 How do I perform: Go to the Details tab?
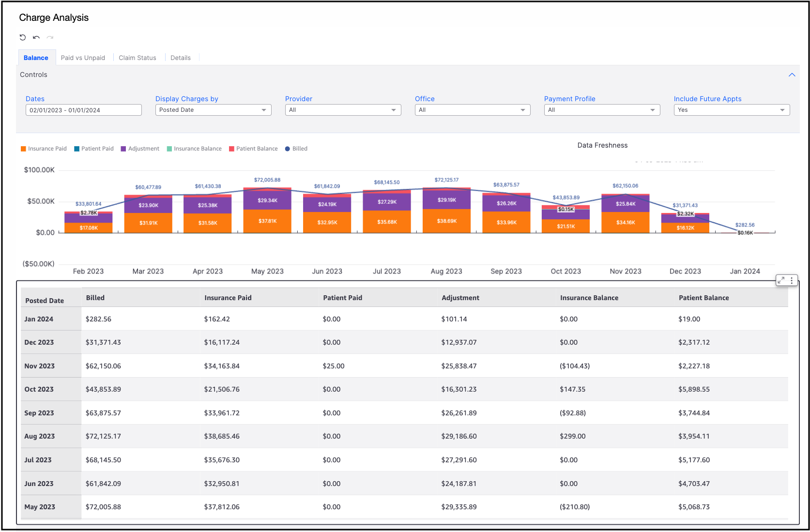click(181, 58)
